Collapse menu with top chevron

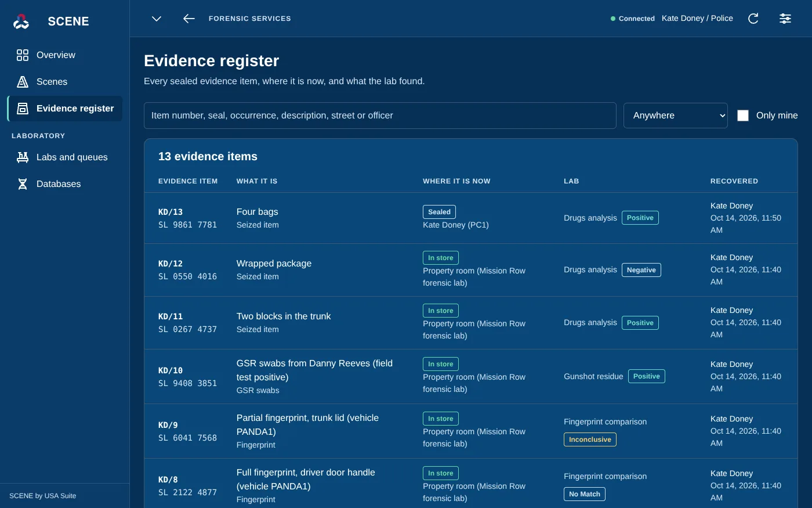(157, 19)
